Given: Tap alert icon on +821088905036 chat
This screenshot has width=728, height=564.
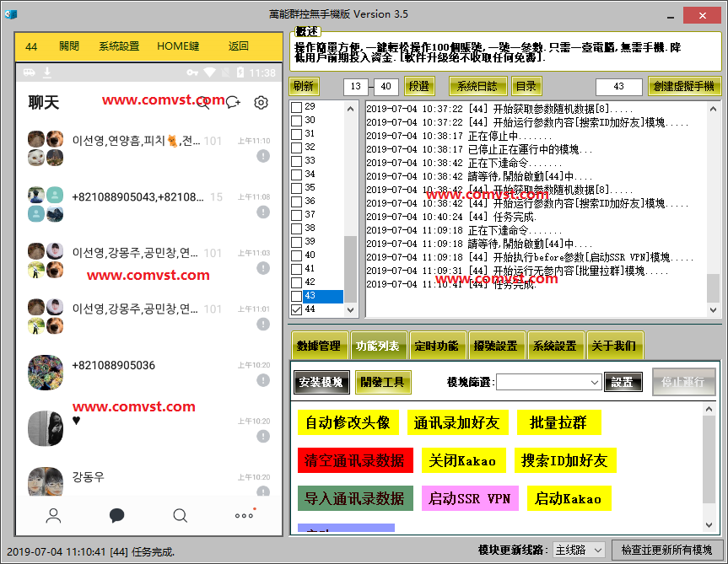Looking at the screenshot, I should tap(263, 381).
